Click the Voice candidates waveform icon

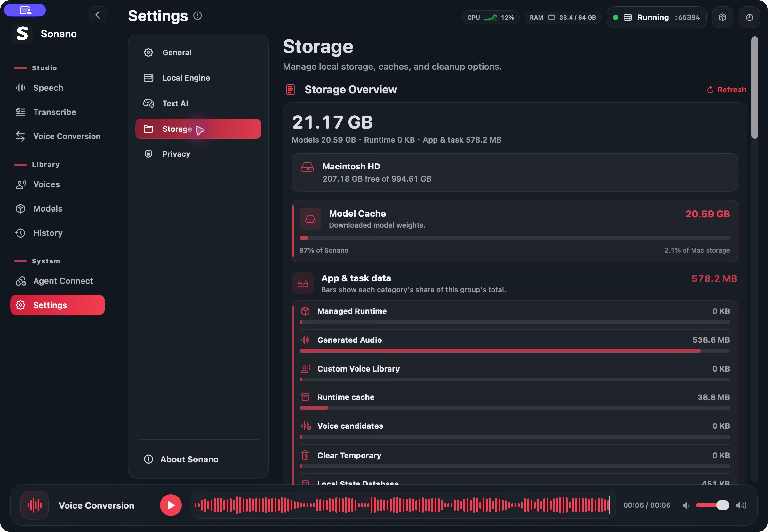point(306,426)
